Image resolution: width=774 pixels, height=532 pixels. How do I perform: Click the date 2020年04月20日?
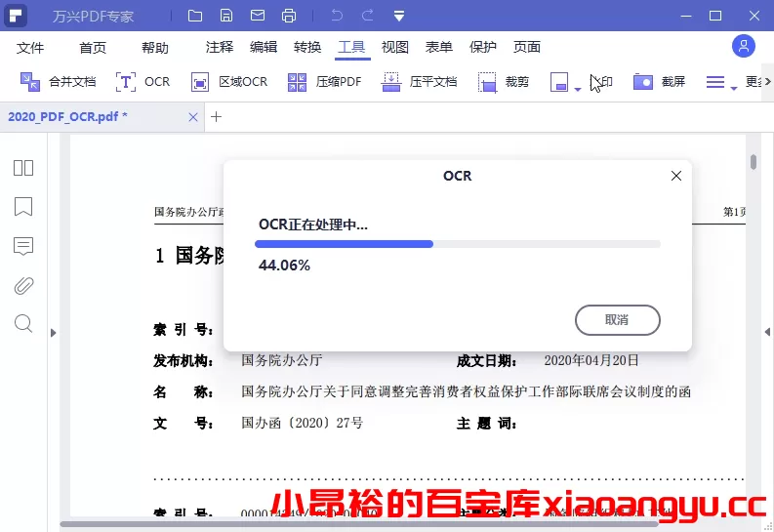pyautogui.click(x=591, y=360)
